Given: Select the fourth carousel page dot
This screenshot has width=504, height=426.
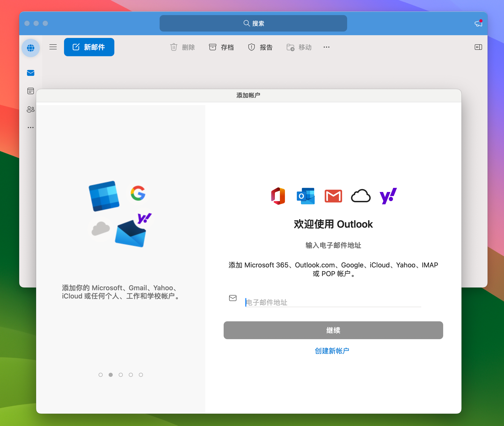Looking at the screenshot, I should click(131, 375).
